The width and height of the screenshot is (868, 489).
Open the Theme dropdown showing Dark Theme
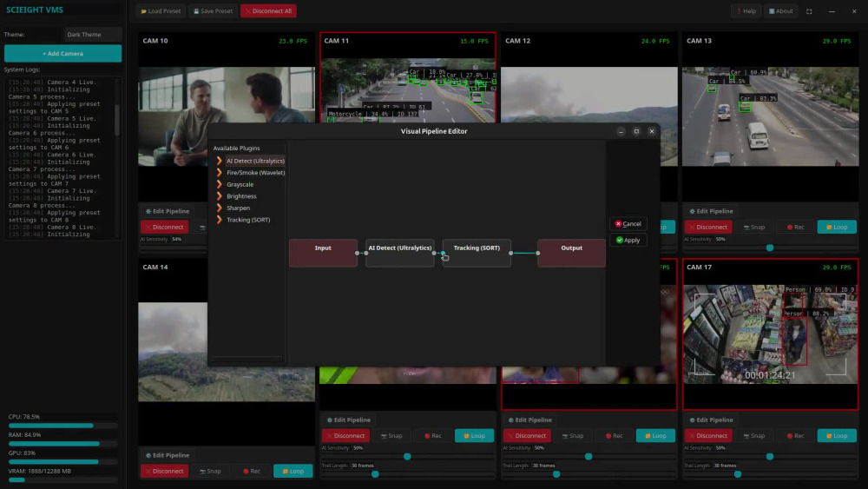[93, 35]
